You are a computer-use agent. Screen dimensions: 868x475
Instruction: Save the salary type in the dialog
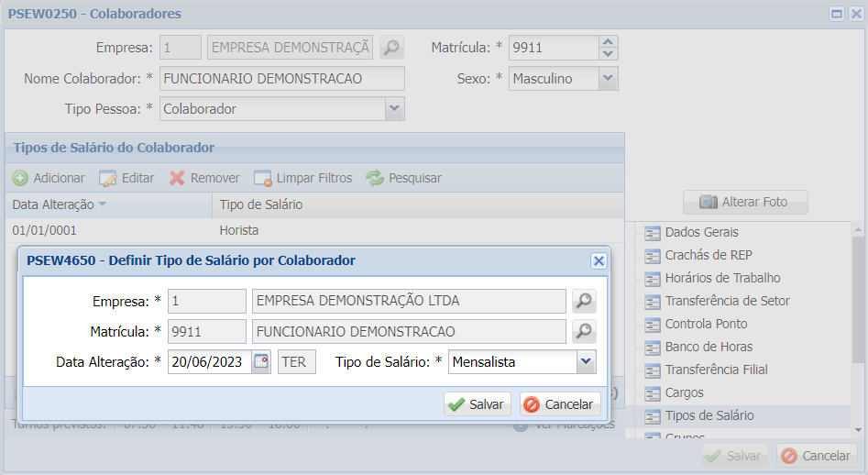point(478,404)
